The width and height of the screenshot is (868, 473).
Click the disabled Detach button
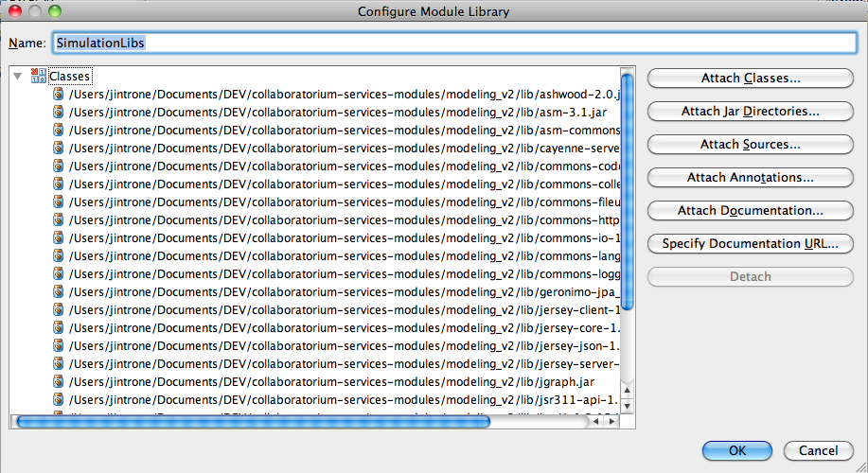click(750, 276)
